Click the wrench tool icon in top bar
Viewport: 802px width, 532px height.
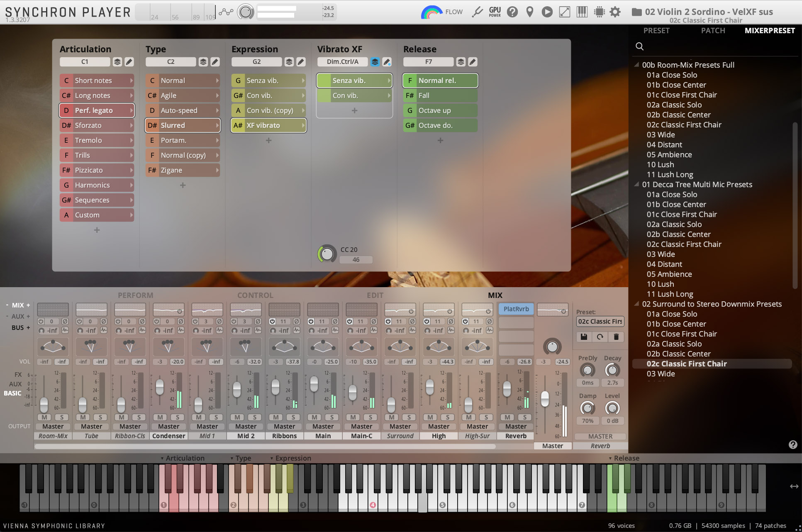tap(478, 12)
